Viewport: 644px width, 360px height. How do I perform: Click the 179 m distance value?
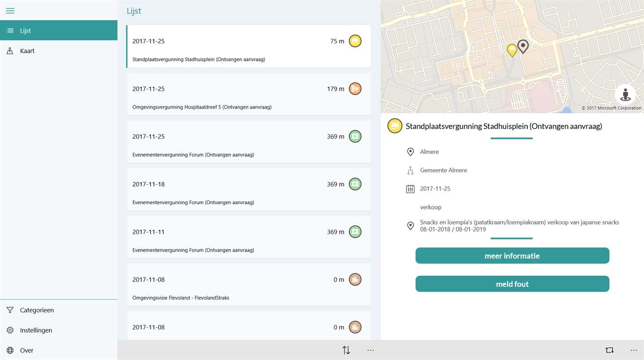pos(335,89)
